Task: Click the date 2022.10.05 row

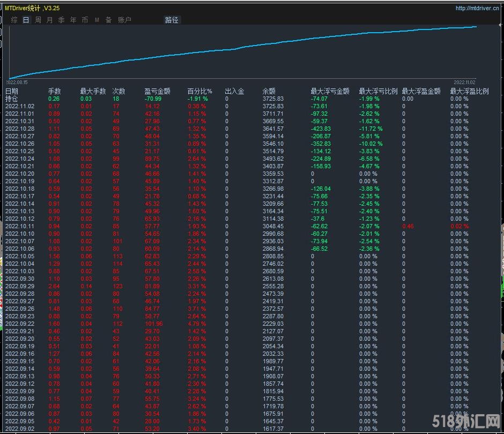Action: 20,256
